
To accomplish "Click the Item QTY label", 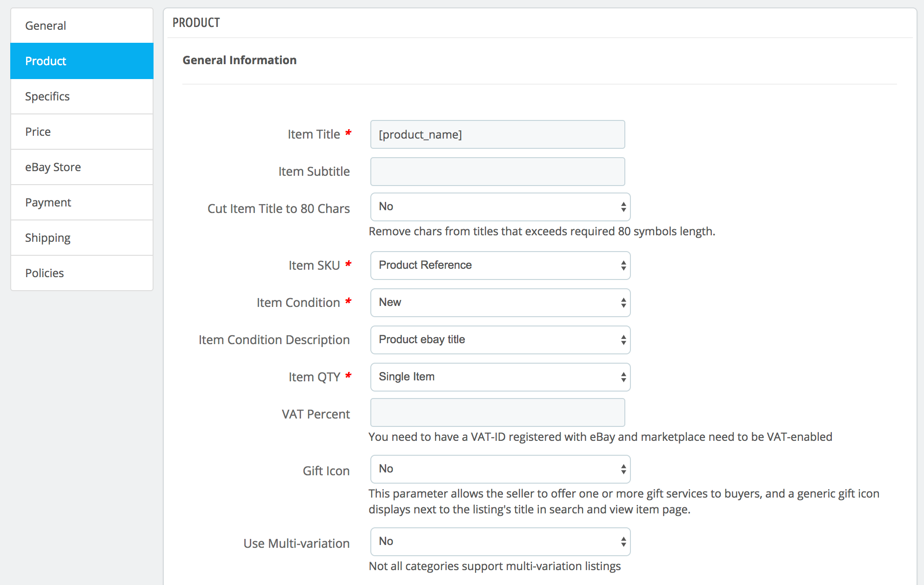I will [x=314, y=377].
